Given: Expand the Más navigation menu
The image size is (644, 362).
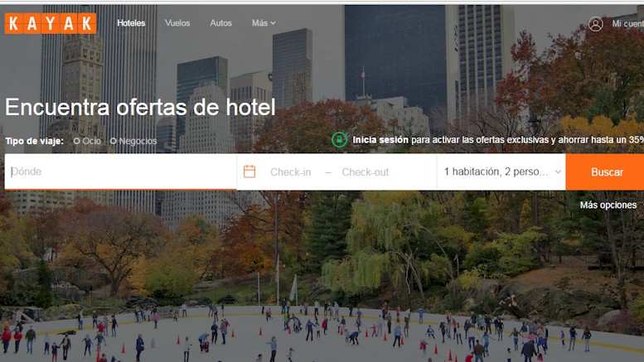Looking at the screenshot, I should [x=264, y=23].
